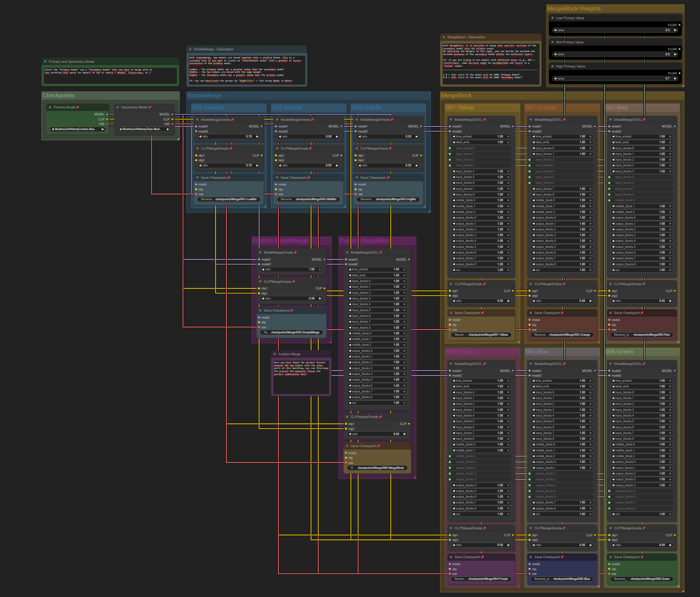
Task: Click the pin icon on Primary Model node
Action: [x=78, y=107]
